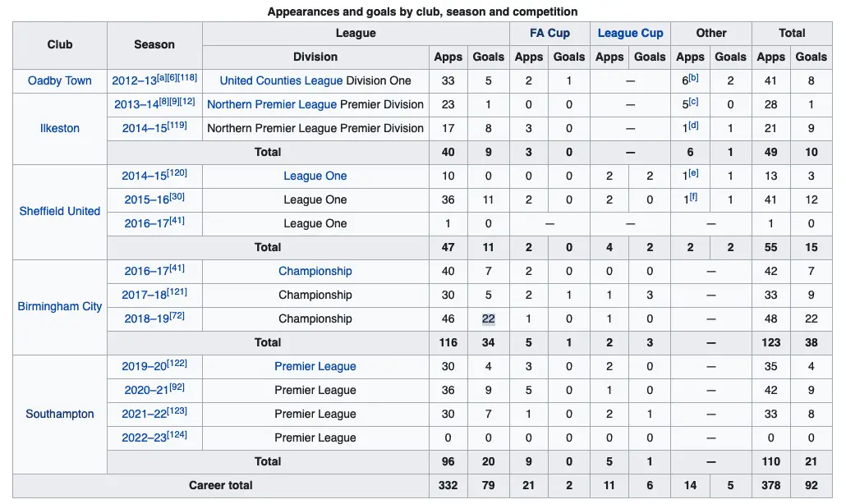The image size is (846, 504).
Task: Click the Ilkeston club link
Action: (x=60, y=128)
